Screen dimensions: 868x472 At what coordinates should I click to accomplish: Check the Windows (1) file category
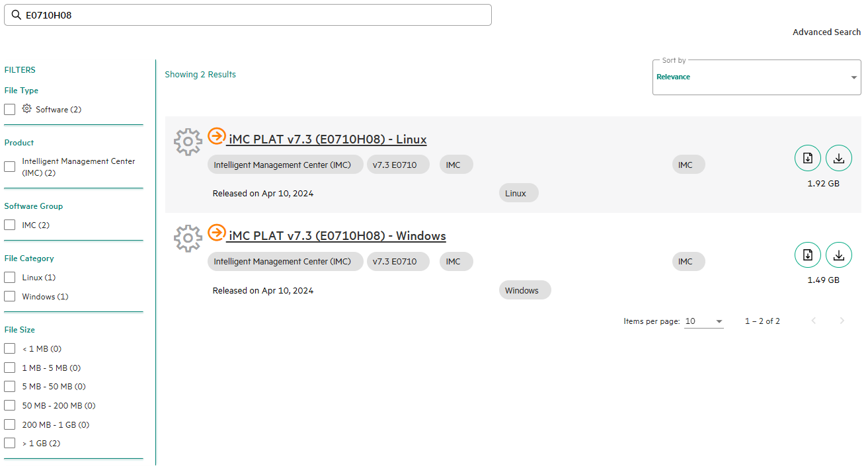point(10,297)
